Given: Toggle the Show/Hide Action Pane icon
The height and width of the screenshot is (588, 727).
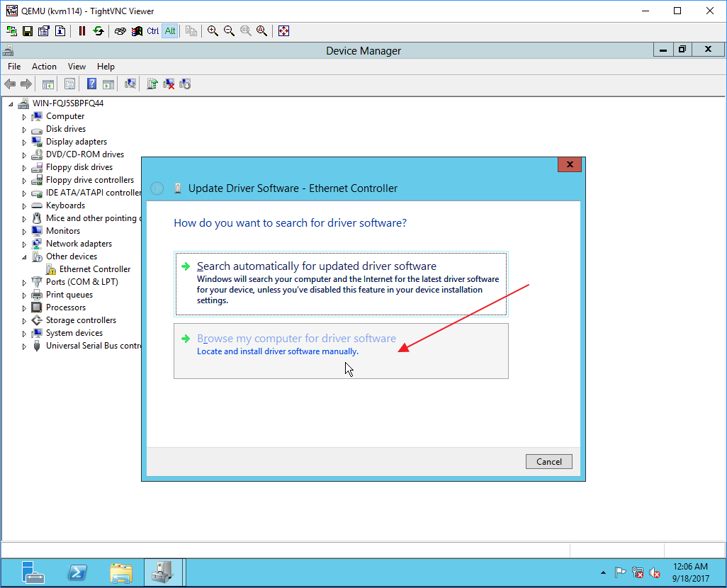Looking at the screenshot, I should point(108,84).
